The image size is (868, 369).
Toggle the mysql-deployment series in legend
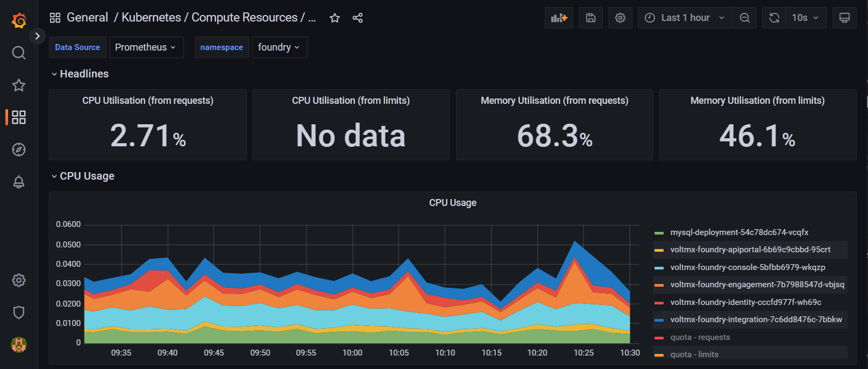point(739,232)
